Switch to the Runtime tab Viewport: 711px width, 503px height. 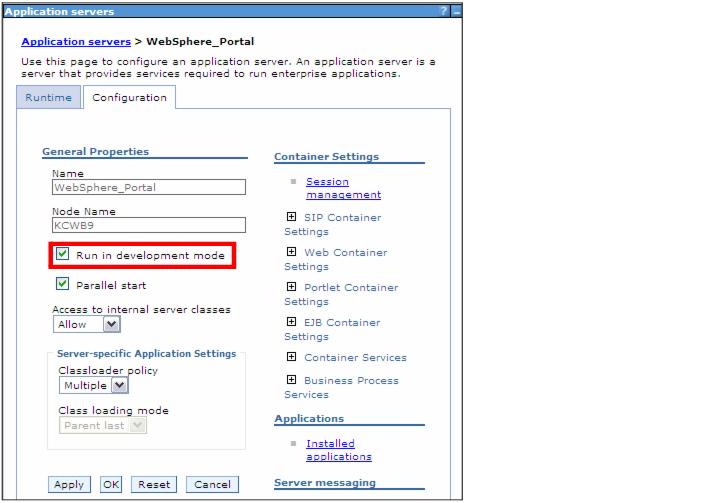click(49, 98)
